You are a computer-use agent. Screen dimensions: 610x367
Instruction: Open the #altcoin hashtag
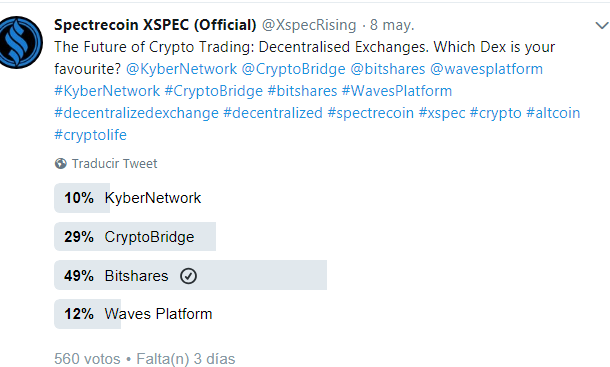pos(553,113)
